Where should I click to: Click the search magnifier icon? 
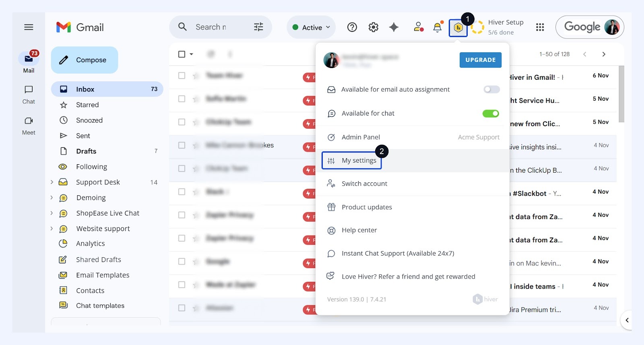coord(183,27)
